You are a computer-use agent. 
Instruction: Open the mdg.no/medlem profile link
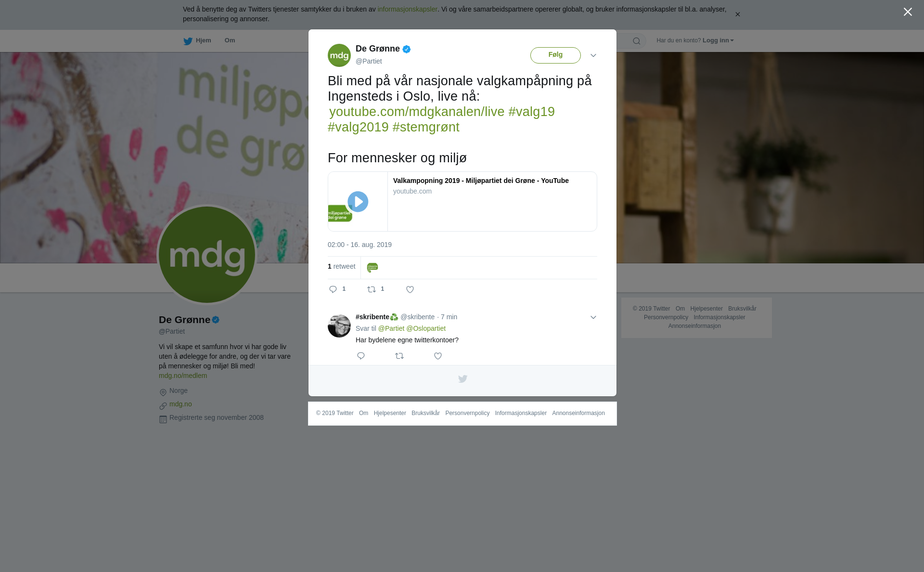tap(183, 376)
